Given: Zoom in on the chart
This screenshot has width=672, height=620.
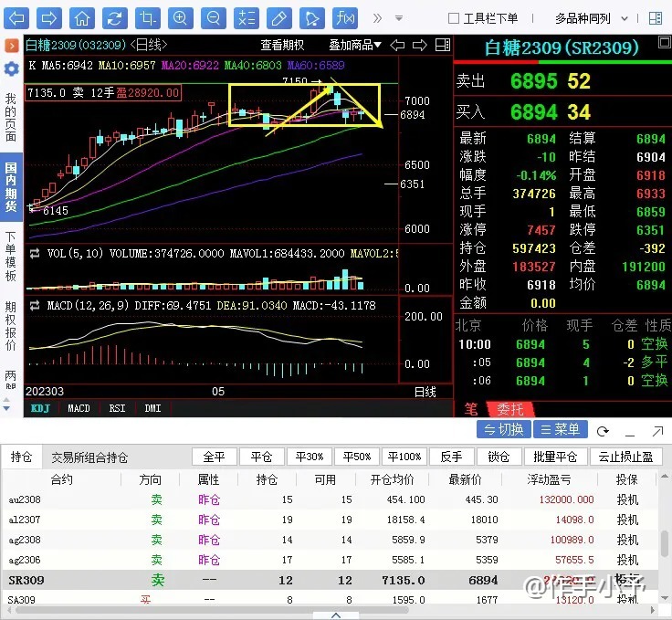Looking at the screenshot, I should coord(181,18).
